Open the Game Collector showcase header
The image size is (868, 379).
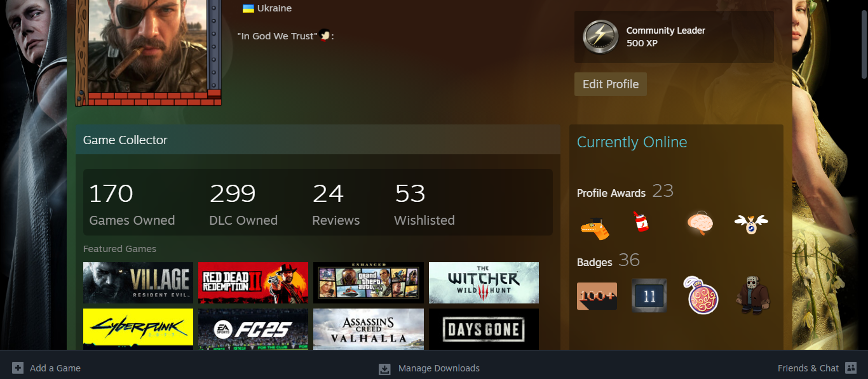point(318,140)
